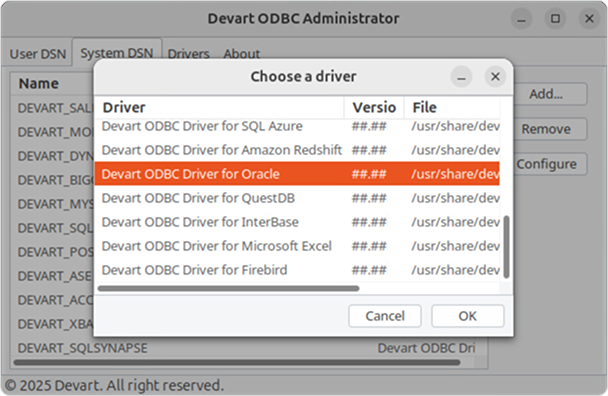Choose Devart ODBC Driver for Microsoft Excel
This screenshot has height=396, width=608.
pyautogui.click(x=297, y=246)
